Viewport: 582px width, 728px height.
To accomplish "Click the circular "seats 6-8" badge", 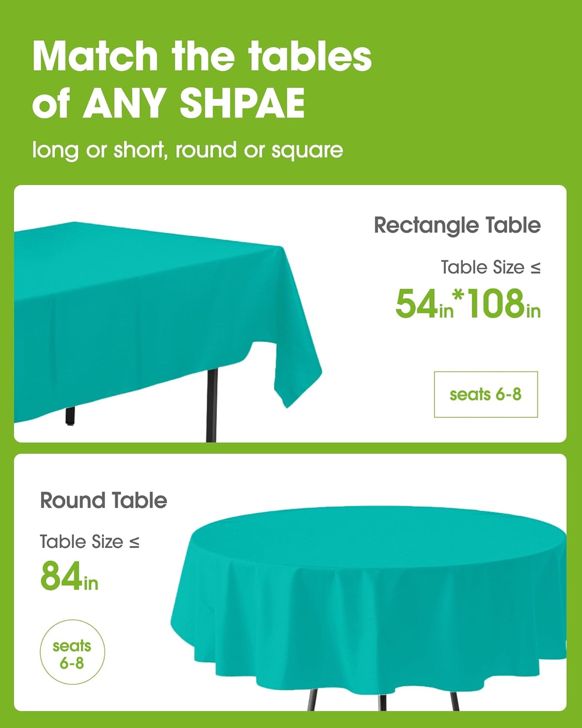I will (72, 654).
